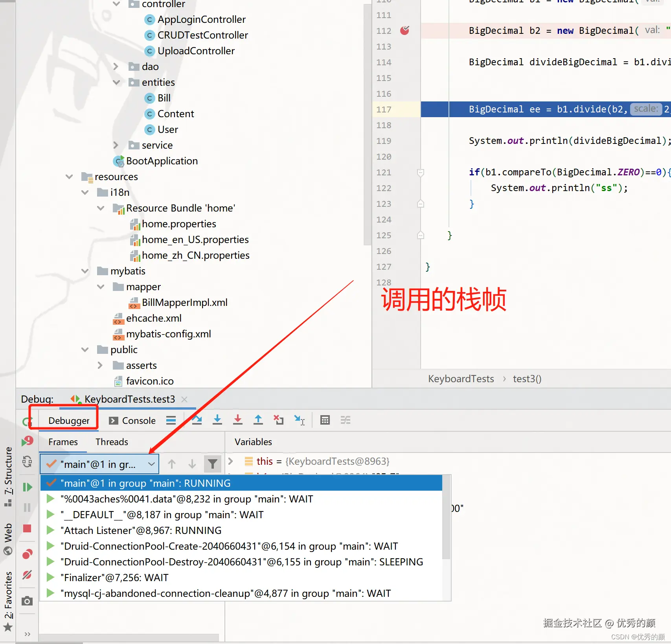671x644 pixels.
Task: Expand the asserts folder
Action: pos(100,365)
